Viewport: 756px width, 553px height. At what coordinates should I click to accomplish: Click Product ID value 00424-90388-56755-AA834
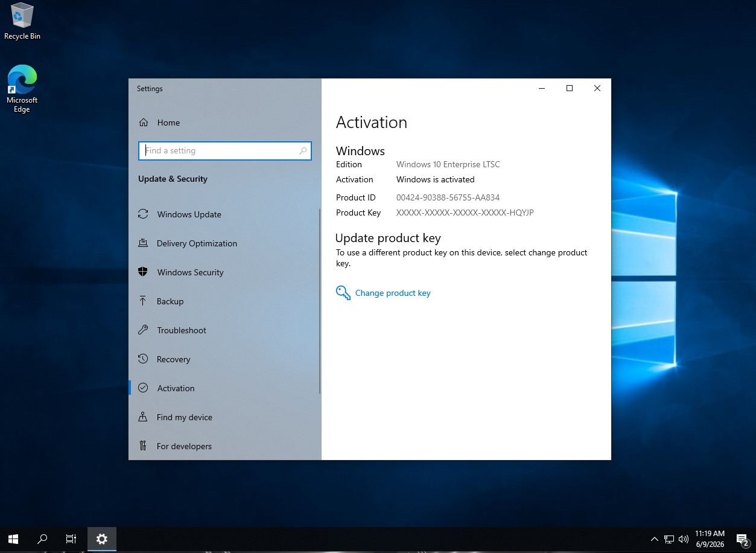click(448, 197)
